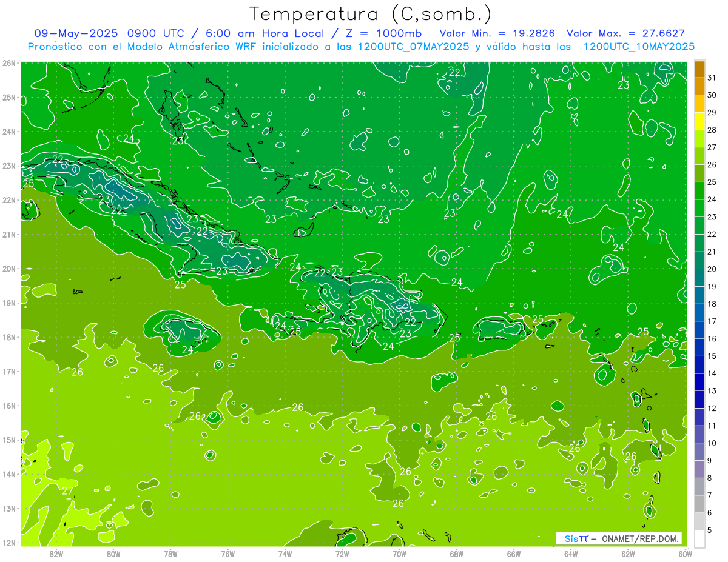Viewport: 728px width, 562px height.
Task: Click the 'ONAMET/REP.DOM.' credit label
Action: 641,538
